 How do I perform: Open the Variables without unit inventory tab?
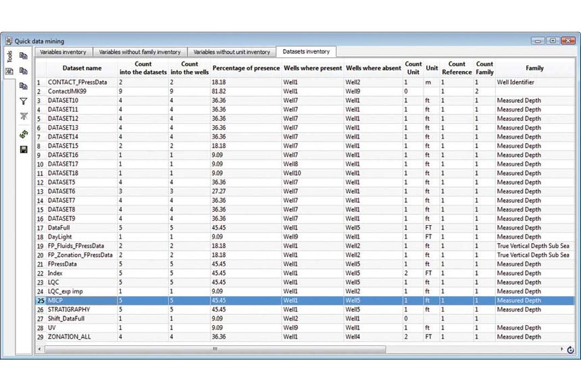232,52
